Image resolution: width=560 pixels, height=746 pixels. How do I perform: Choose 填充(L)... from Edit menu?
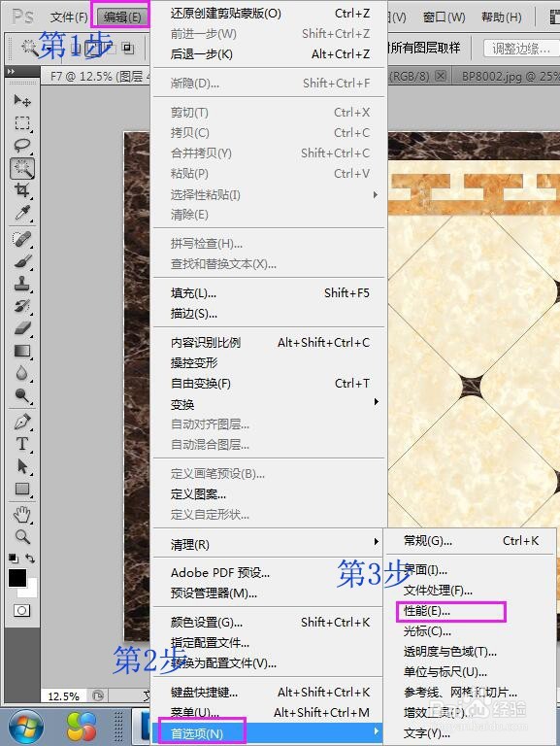click(x=269, y=293)
